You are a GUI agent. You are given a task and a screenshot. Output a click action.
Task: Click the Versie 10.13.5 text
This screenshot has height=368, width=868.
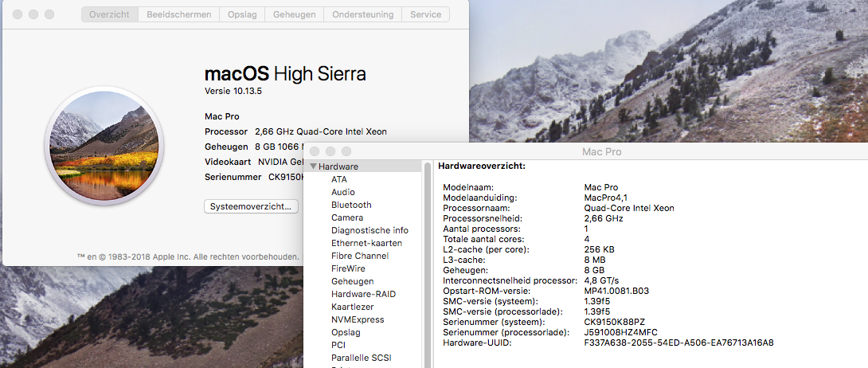click(x=233, y=92)
